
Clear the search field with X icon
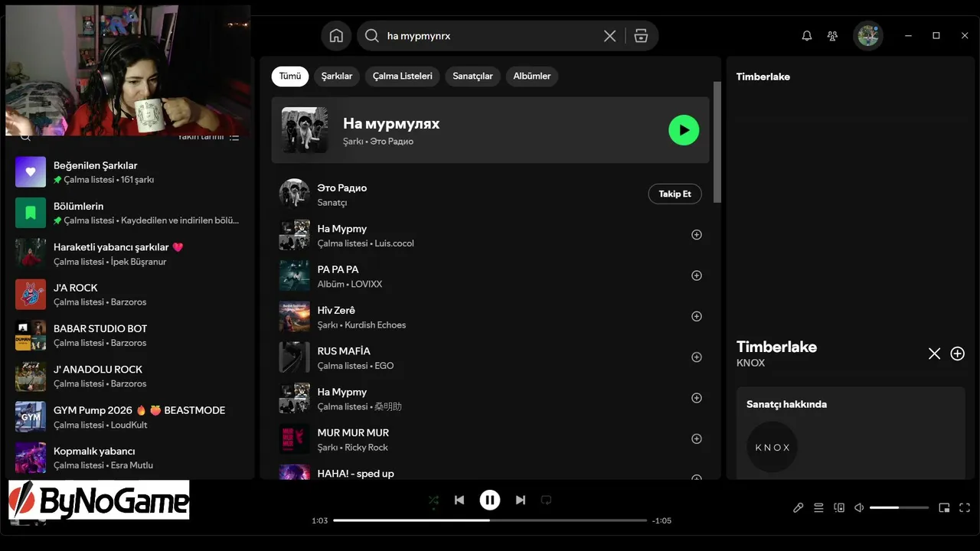(609, 36)
